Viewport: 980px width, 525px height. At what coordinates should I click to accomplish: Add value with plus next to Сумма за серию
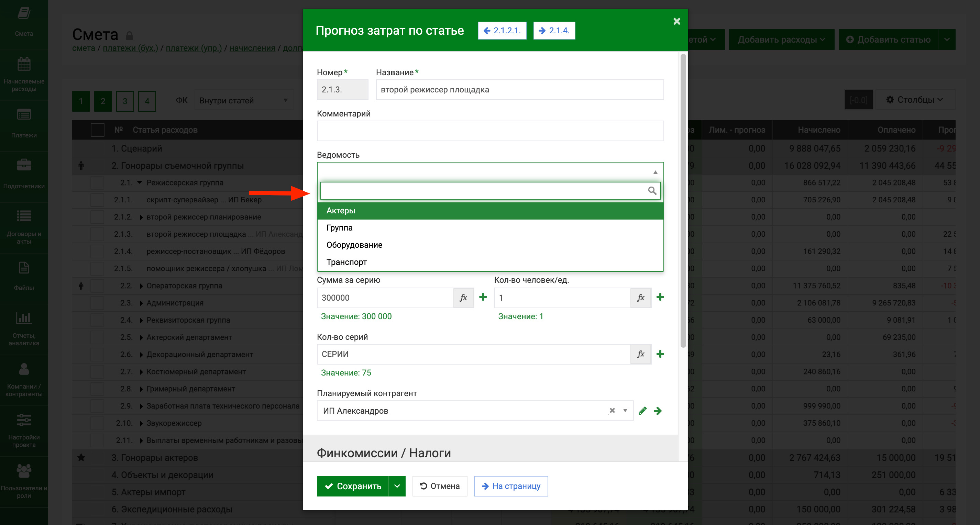click(x=483, y=297)
